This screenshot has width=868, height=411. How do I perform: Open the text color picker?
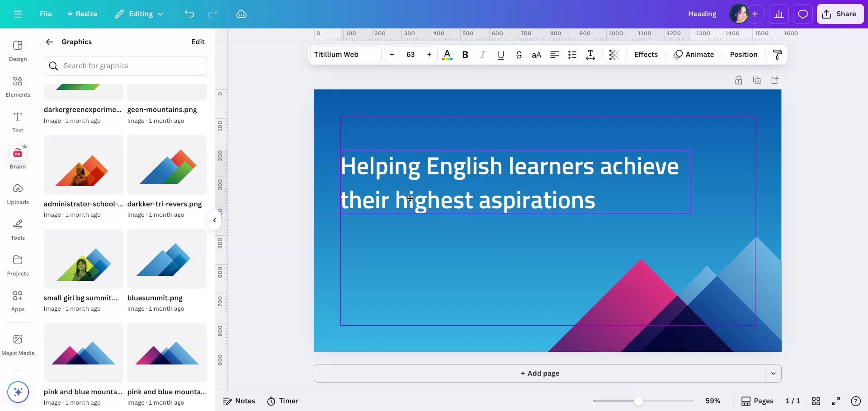pos(447,55)
